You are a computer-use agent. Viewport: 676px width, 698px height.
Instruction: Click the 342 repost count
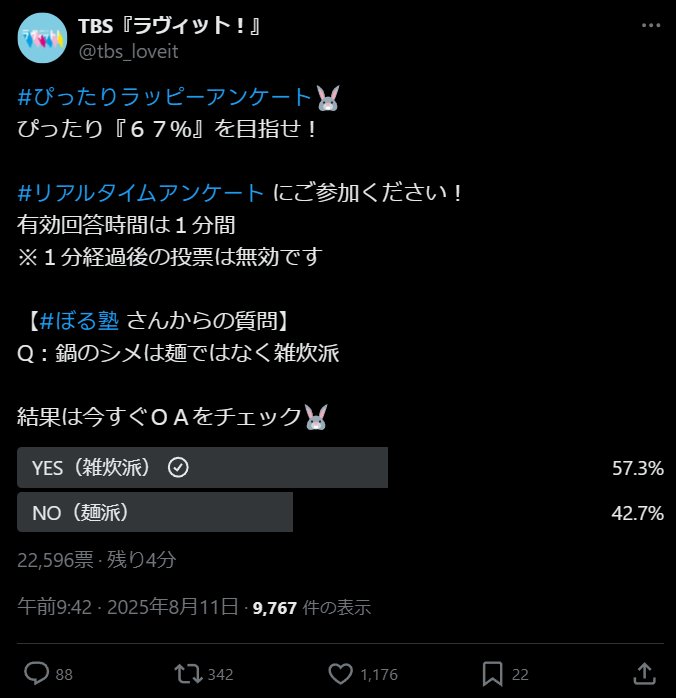(x=220, y=674)
